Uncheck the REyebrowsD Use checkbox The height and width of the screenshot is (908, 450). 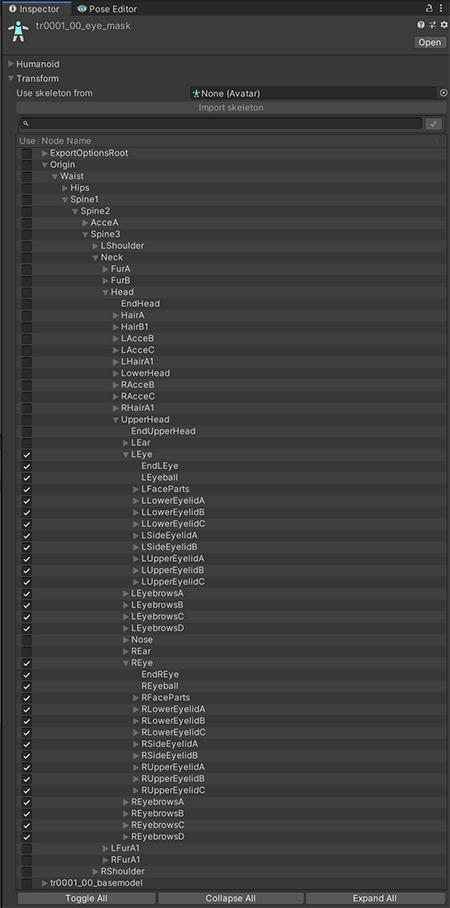point(27,837)
